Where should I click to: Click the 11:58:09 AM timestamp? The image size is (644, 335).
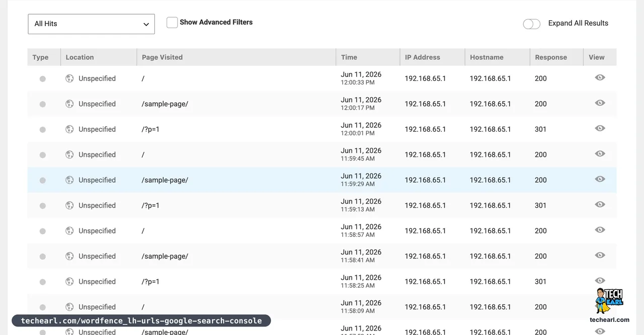[358, 311]
